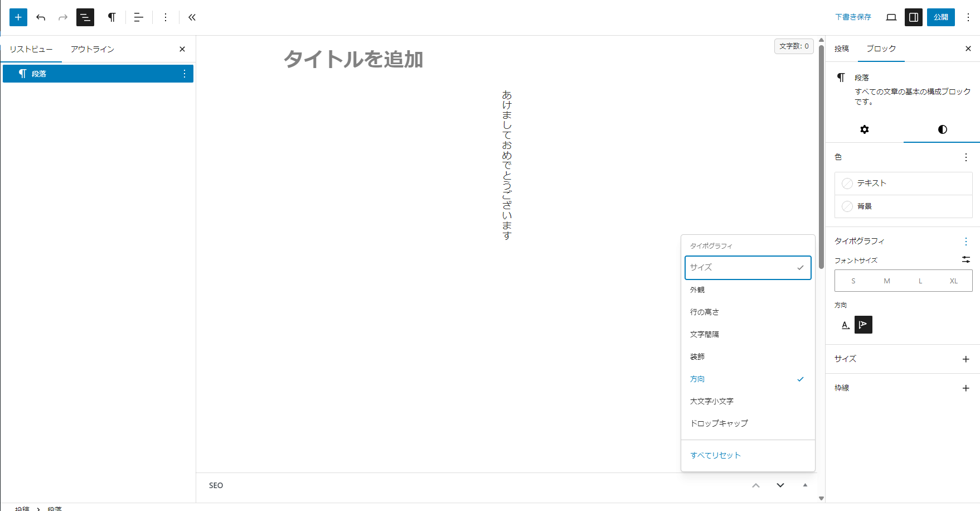Select vertical text orientation button
Image resolution: width=980 pixels, height=511 pixels.
[863, 325]
